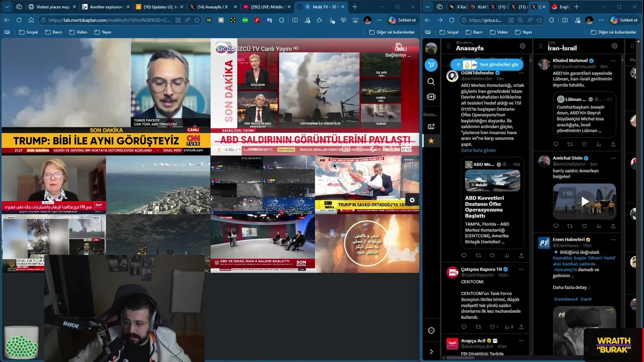The image size is (644, 362).
Task: Share the Khaled Mahmud post
Action: pos(613,144)
